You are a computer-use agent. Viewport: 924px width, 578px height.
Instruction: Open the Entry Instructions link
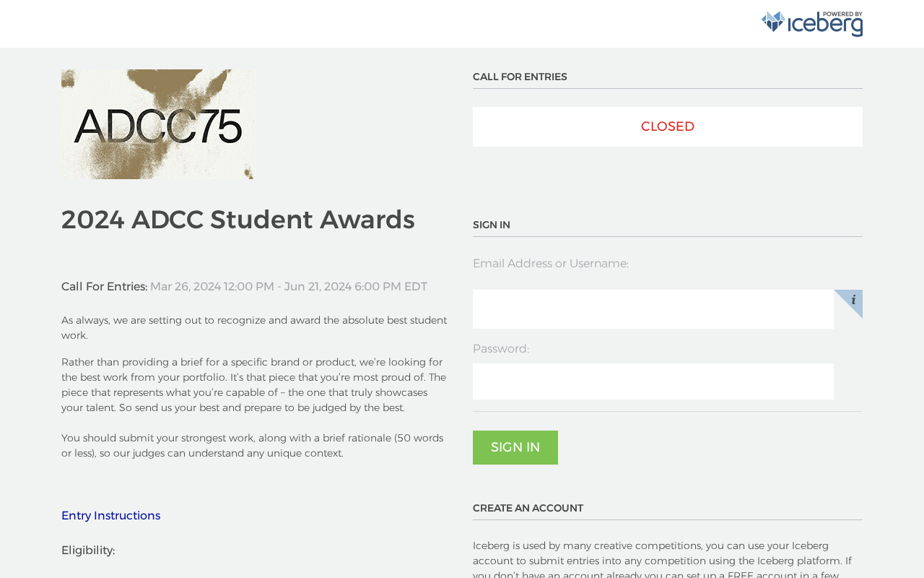[111, 516]
